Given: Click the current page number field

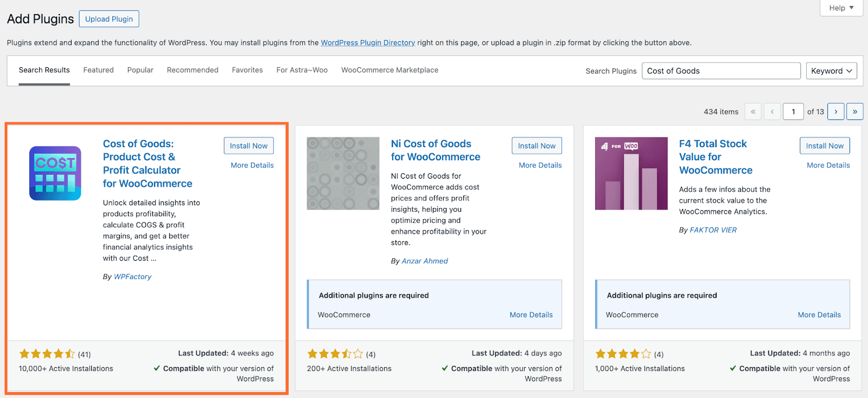Looking at the screenshot, I should click(793, 111).
